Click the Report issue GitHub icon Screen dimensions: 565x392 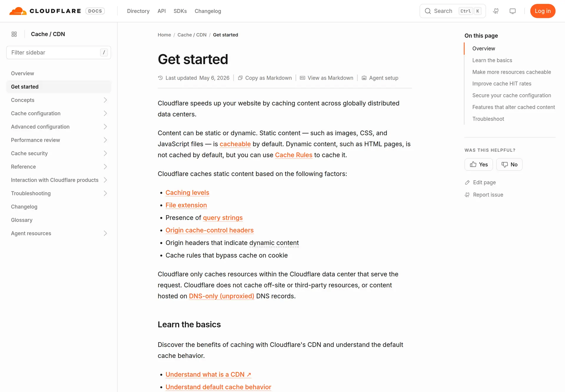(467, 195)
